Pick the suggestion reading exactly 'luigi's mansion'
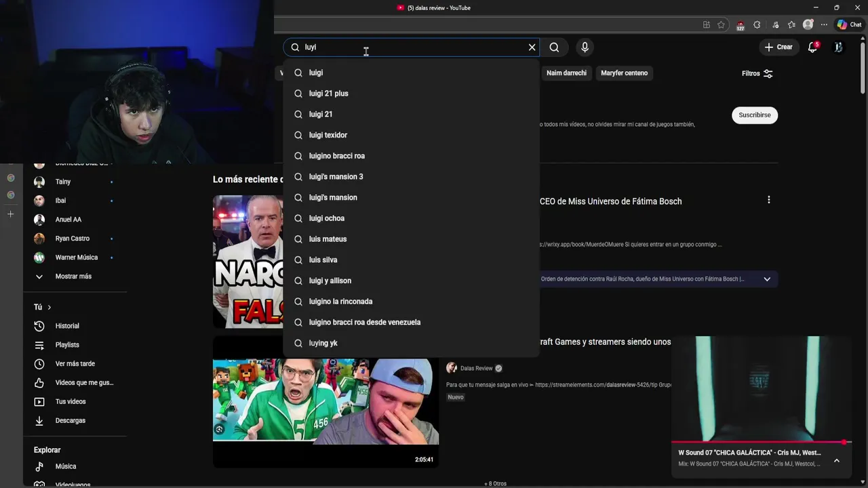 411,197
